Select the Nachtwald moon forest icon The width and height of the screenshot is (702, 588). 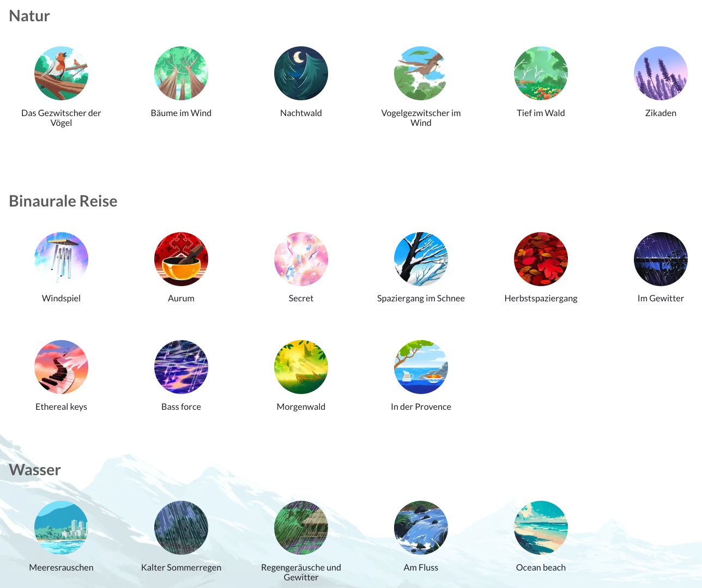click(x=301, y=73)
